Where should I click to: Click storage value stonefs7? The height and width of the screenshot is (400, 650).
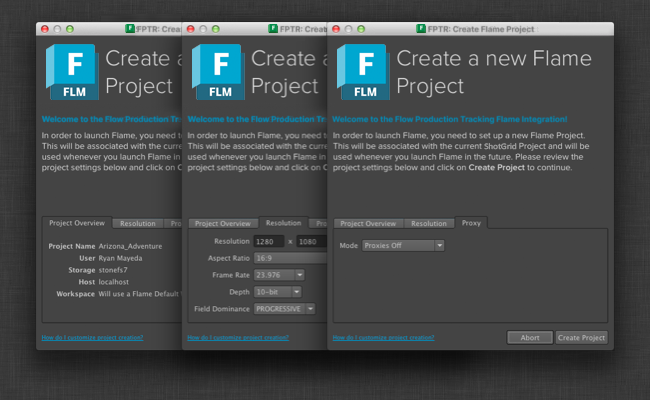point(113,270)
